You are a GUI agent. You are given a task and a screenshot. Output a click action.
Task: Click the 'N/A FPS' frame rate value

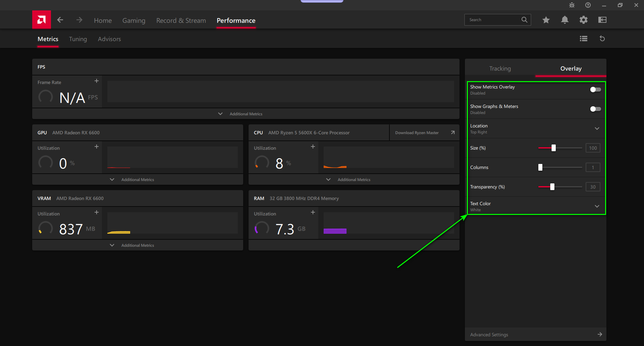pos(78,98)
